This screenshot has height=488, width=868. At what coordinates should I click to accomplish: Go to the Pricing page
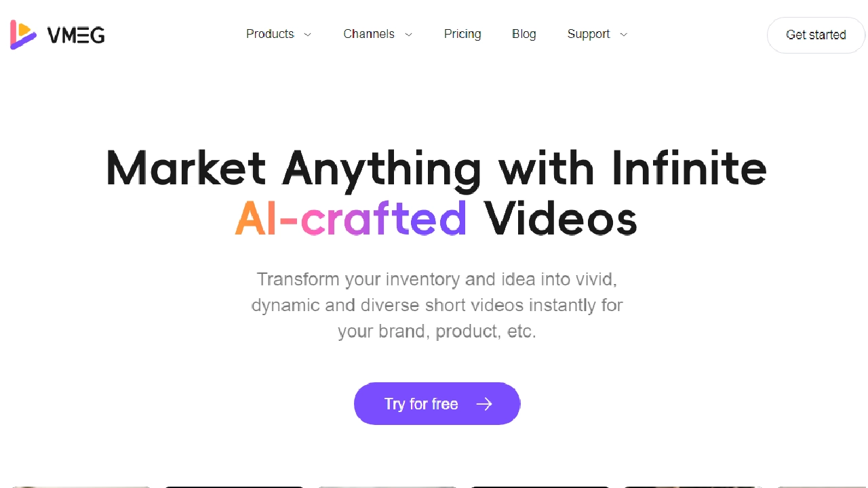462,34
